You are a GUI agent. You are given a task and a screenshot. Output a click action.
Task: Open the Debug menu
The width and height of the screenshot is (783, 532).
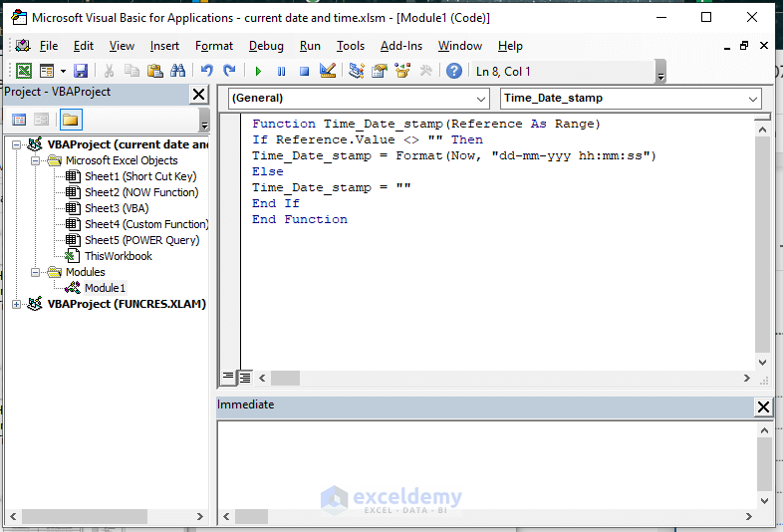click(x=266, y=46)
